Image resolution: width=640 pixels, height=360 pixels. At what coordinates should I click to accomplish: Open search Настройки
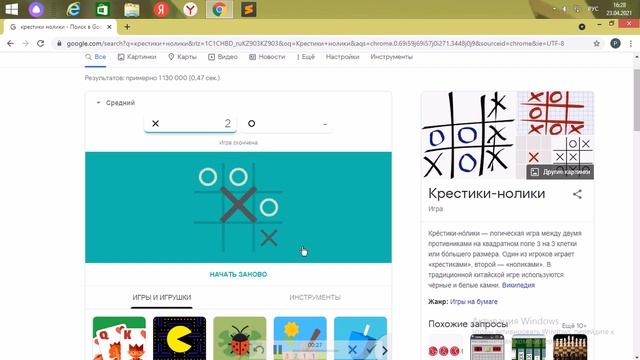[x=342, y=57]
